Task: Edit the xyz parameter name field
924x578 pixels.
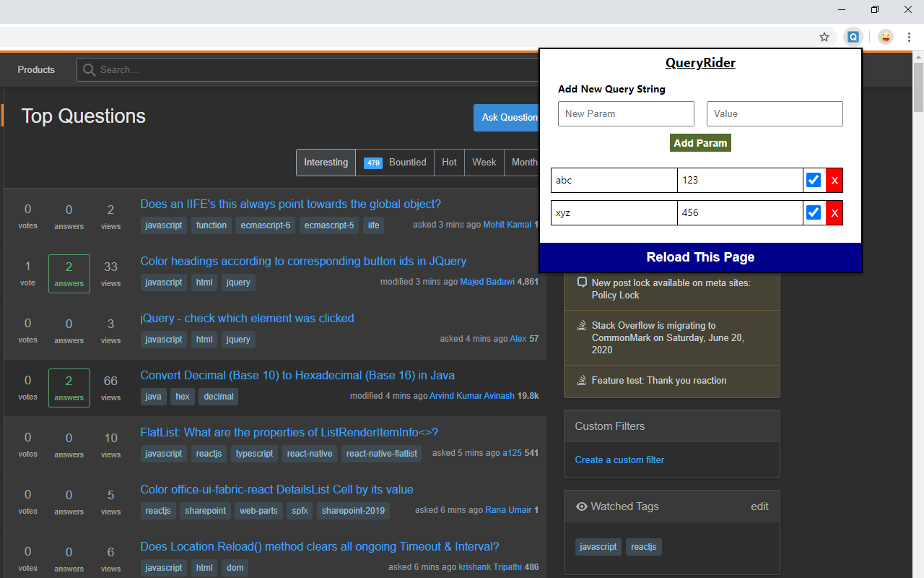Action: click(614, 213)
